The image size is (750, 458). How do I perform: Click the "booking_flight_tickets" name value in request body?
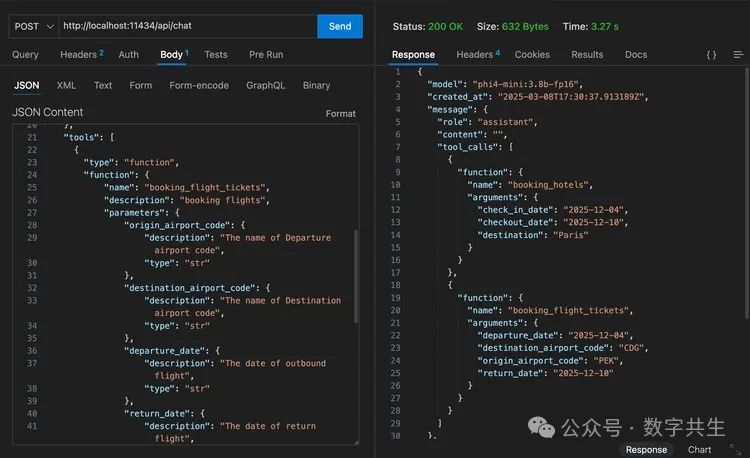pos(205,187)
